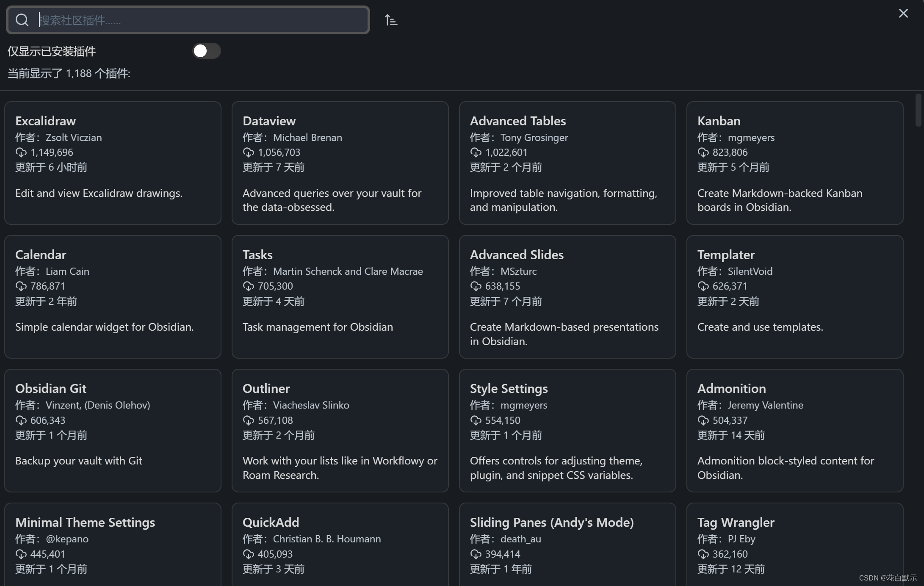Open the Calendar plugin by Liam Cain
Image resolution: width=924 pixels, height=586 pixels.
tap(113, 297)
